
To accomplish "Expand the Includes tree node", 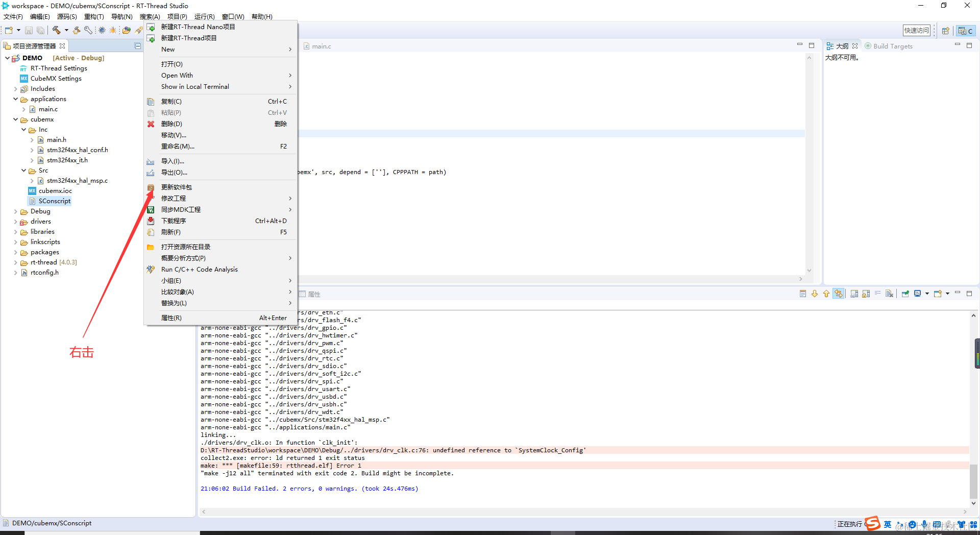I will point(15,89).
